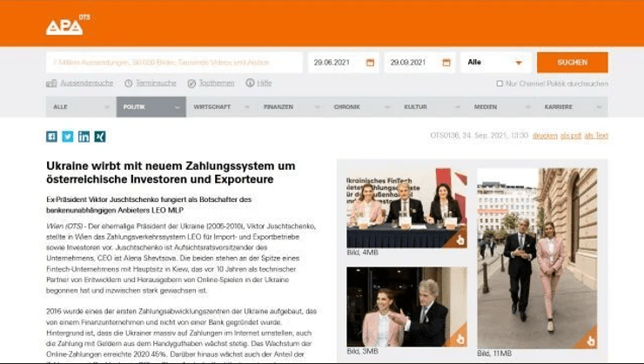Share article on Twitter
Screen dimensions: 644x364
(x=67, y=136)
